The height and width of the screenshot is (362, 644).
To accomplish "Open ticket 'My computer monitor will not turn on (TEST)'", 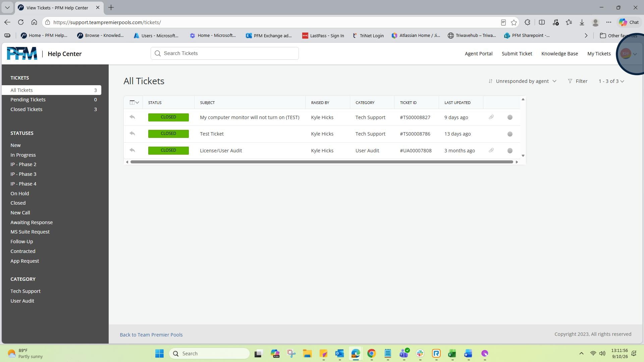I will point(250,117).
